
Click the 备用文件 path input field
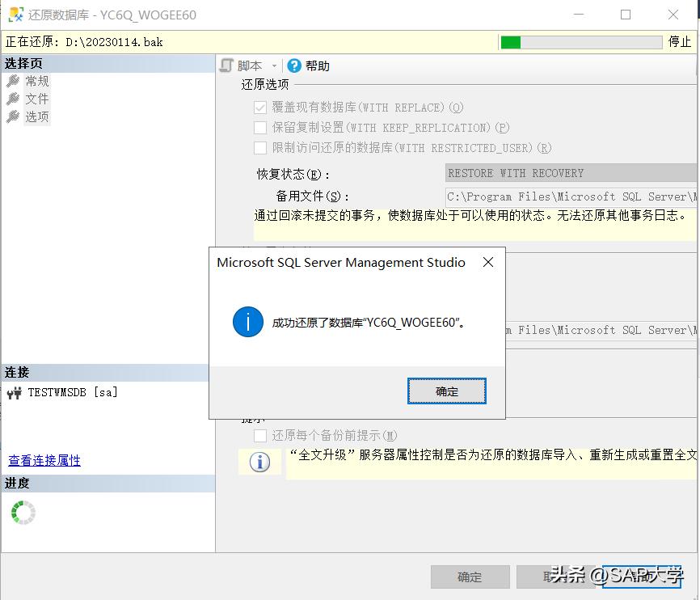[x=571, y=196]
